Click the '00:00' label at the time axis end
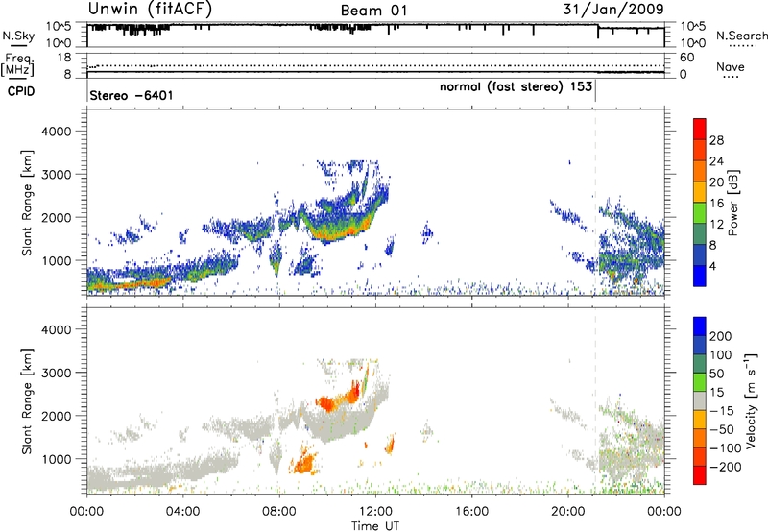This screenshot has height=532, width=768. (664, 512)
